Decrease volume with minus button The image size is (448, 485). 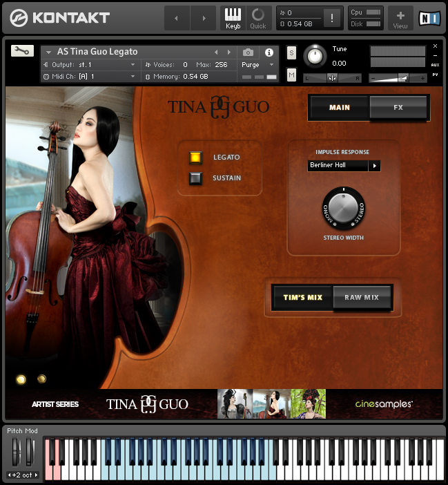373,79
